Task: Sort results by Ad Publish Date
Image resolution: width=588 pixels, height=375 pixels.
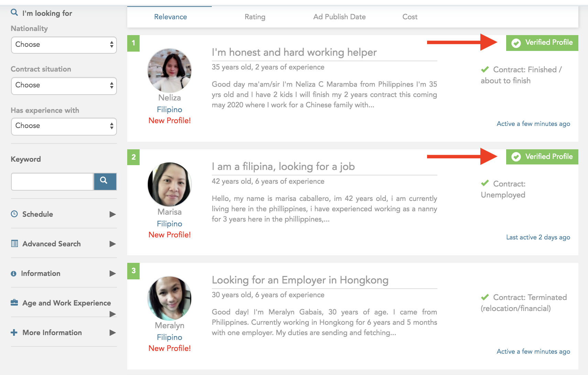Action: (339, 17)
